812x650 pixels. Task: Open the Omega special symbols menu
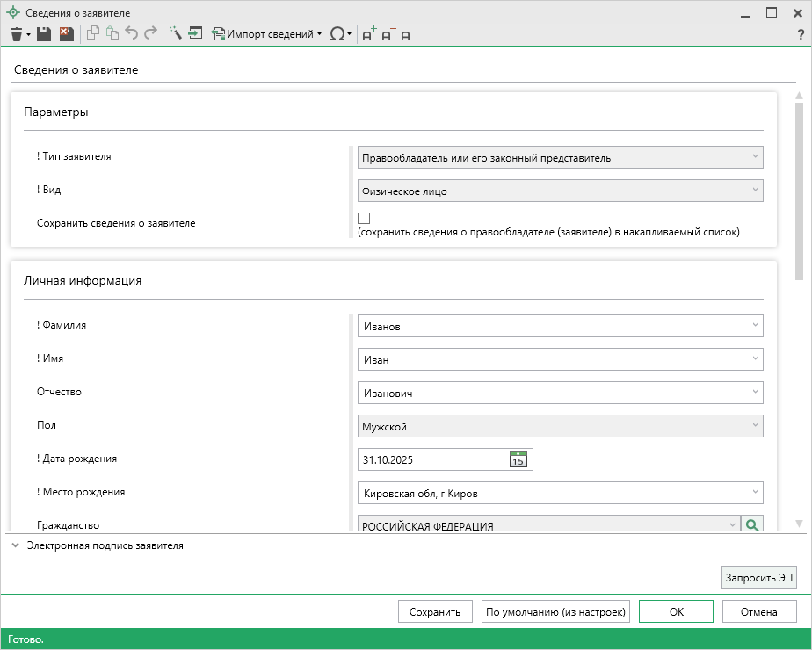point(338,34)
